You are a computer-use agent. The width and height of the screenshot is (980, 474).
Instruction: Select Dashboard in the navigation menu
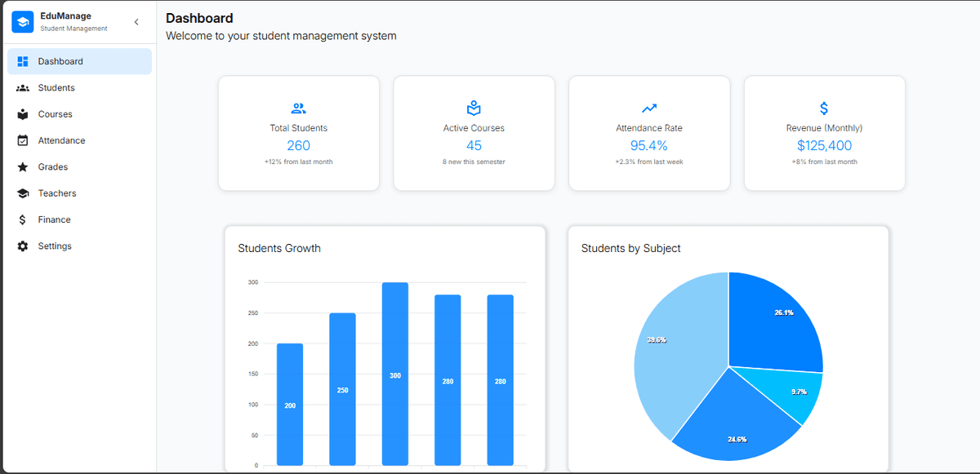(x=60, y=60)
